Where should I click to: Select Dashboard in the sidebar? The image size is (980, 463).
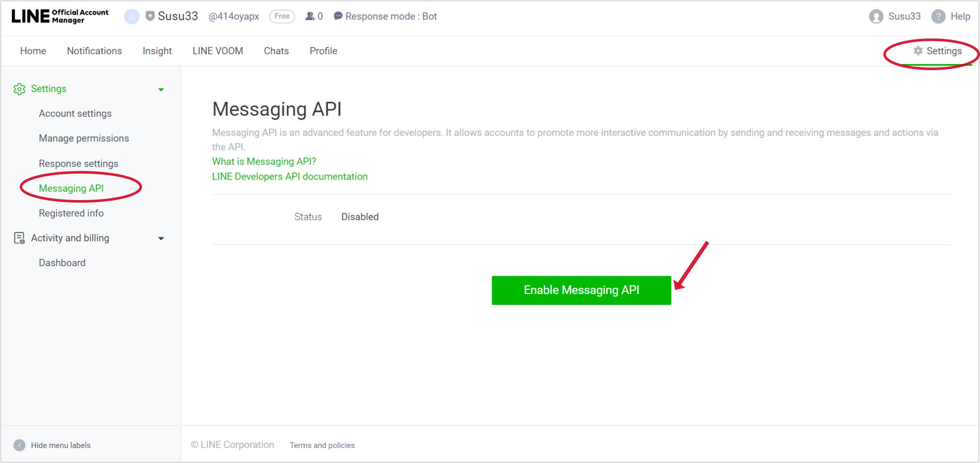[x=62, y=262]
